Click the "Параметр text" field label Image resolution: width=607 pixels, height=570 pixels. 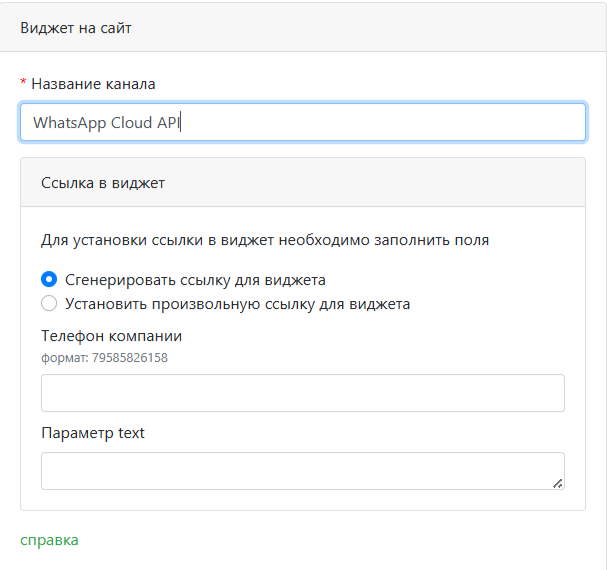tap(93, 433)
